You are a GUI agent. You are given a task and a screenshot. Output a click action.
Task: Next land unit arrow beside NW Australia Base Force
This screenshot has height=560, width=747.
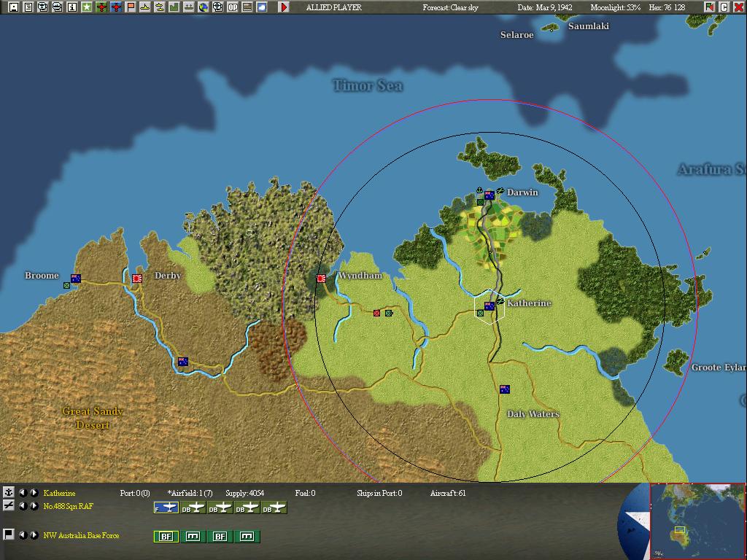coord(34,534)
